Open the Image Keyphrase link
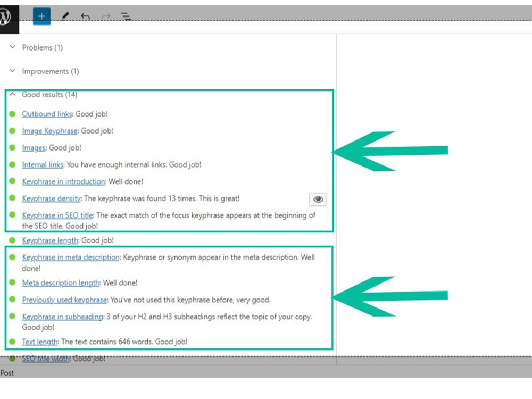Screen dimensions: 532x399 coord(50,131)
